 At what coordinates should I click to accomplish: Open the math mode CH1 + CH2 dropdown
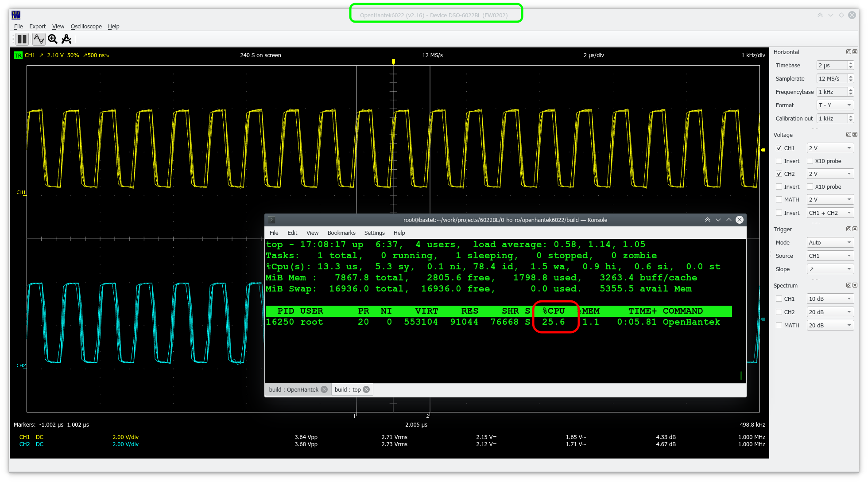point(830,213)
